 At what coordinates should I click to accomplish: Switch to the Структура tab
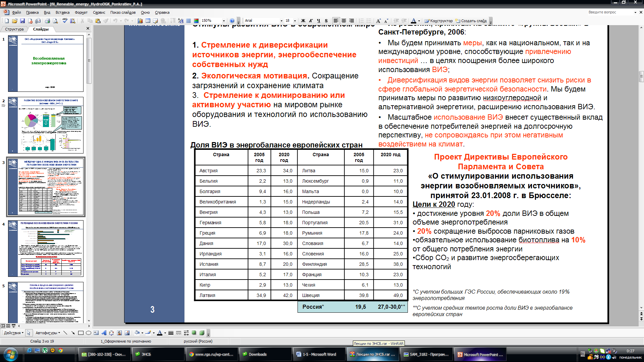coord(14,29)
